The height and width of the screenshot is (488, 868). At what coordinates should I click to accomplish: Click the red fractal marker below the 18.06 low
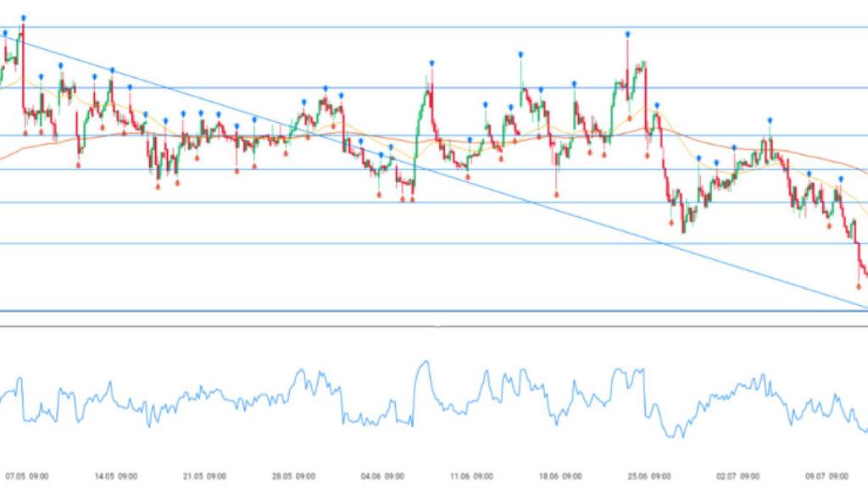(x=556, y=193)
